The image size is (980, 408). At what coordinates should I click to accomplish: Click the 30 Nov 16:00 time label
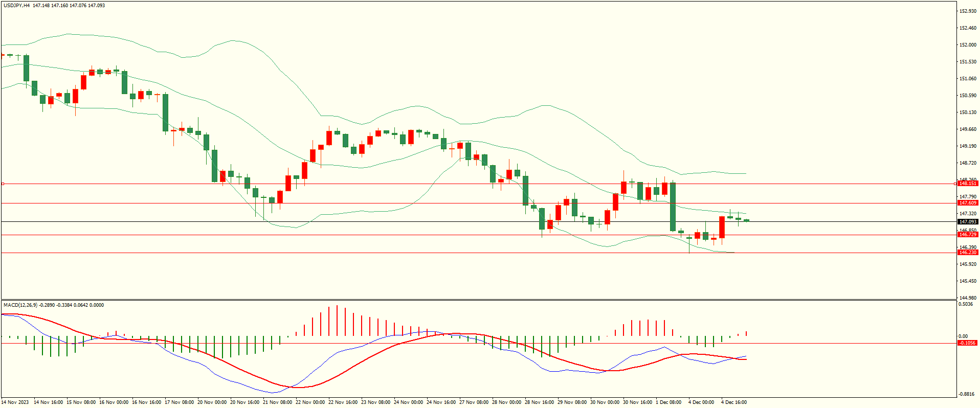pos(637,402)
